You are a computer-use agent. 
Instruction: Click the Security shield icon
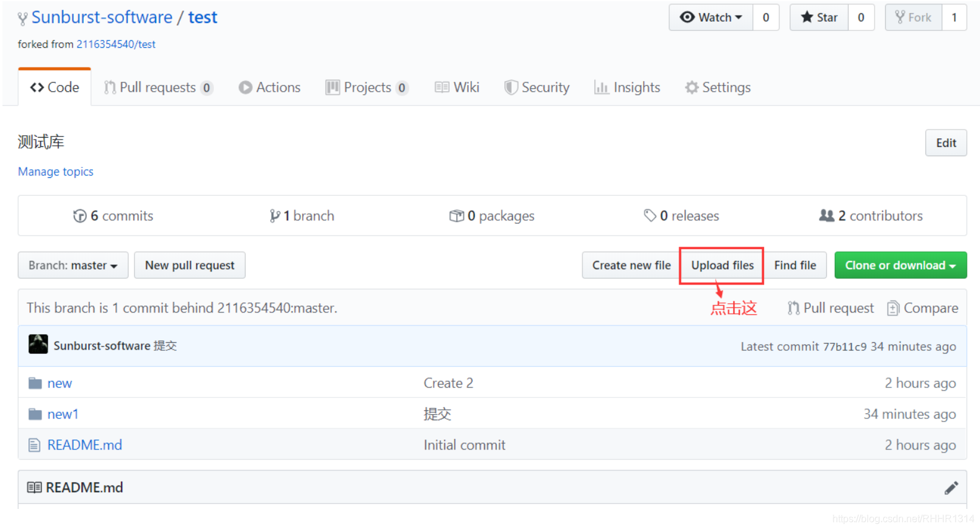click(511, 87)
